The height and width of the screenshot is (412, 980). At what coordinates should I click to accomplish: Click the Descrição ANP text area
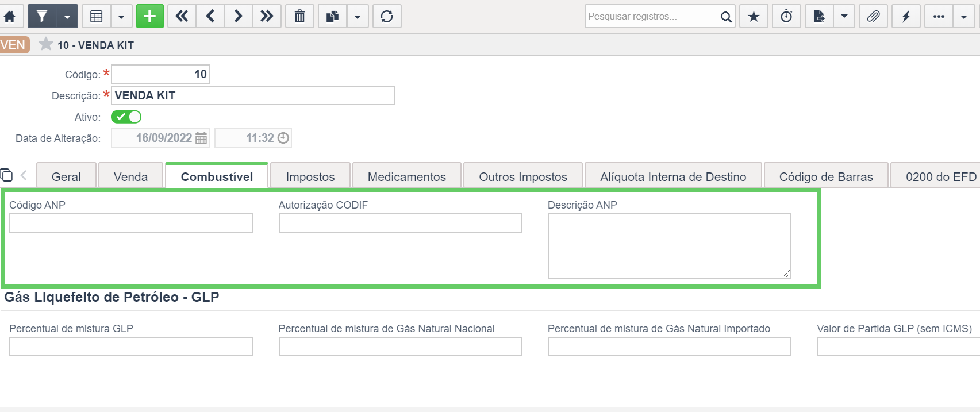pos(670,246)
